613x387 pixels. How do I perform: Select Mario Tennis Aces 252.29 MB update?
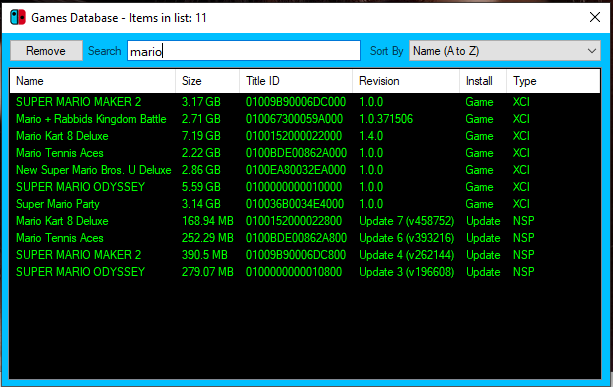305,238
